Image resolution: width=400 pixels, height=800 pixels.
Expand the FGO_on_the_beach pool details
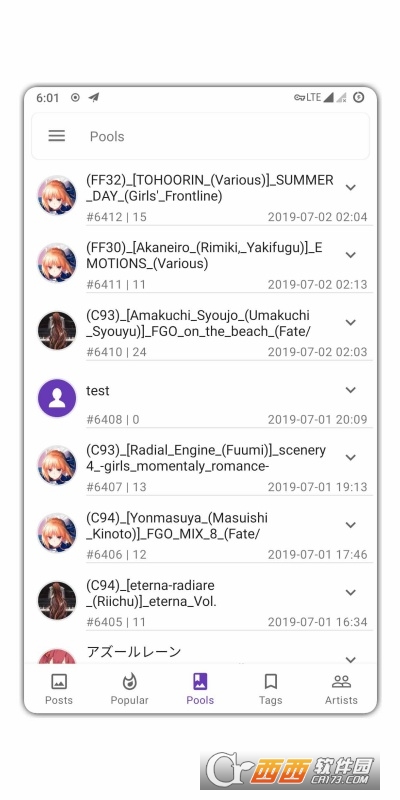pos(351,322)
